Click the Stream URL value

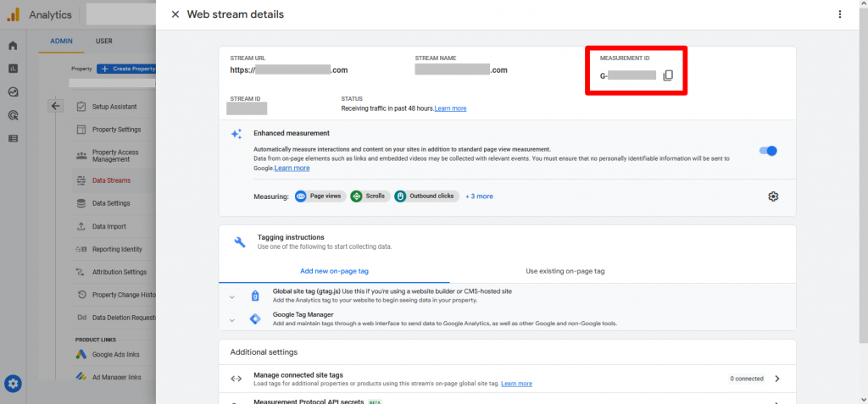click(x=289, y=70)
